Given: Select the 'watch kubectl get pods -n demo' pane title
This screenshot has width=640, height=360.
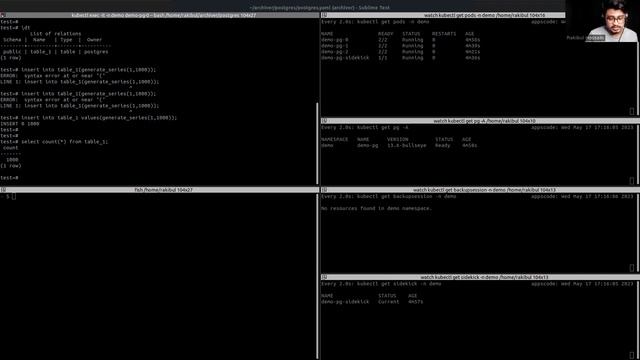Looking at the screenshot, I should click(x=484, y=15).
